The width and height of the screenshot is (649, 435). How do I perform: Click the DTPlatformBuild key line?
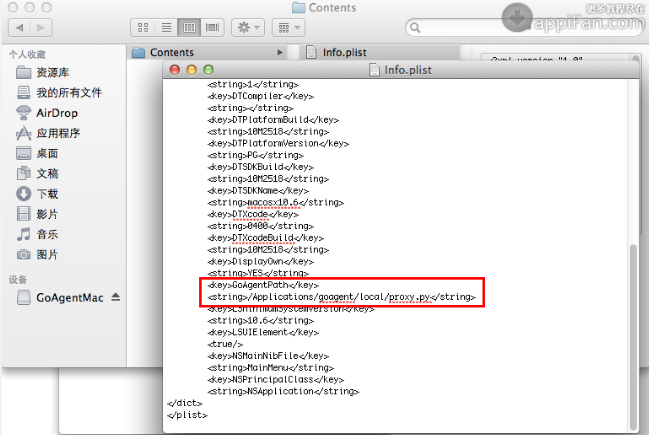[273, 120]
